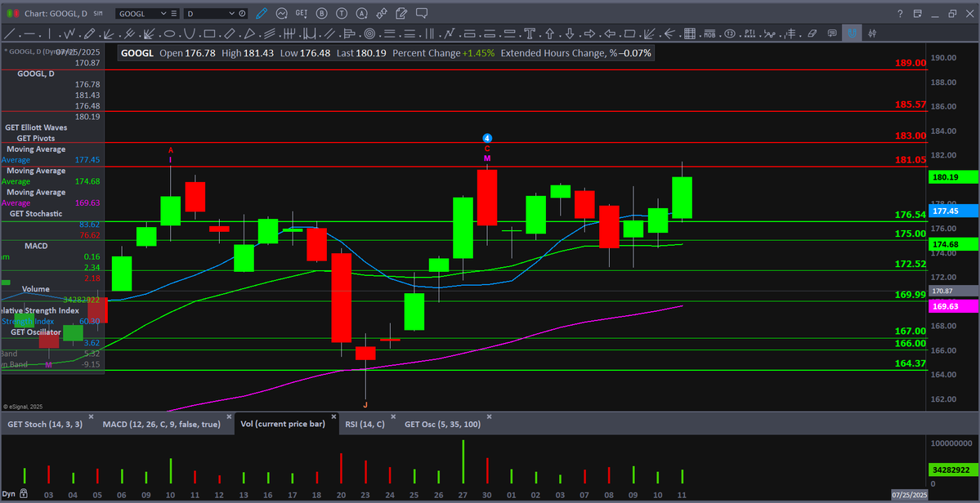Viewport: 980px width, 503px height.
Task: Toggle the time axis lock icon
Action: (x=23, y=494)
